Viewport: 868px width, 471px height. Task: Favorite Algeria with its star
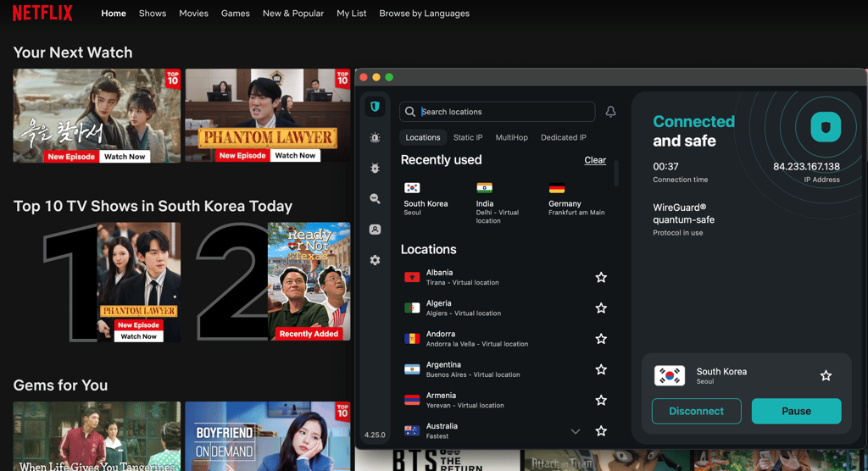click(601, 308)
